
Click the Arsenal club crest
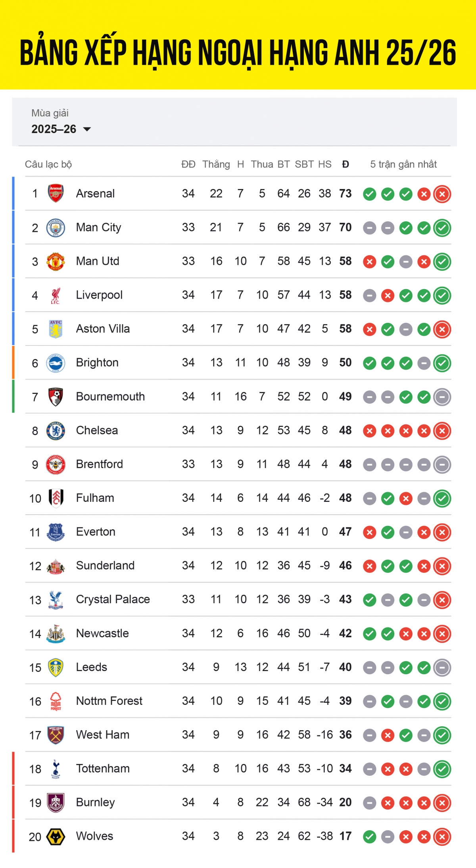pyautogui.click(x=56, y=193)
